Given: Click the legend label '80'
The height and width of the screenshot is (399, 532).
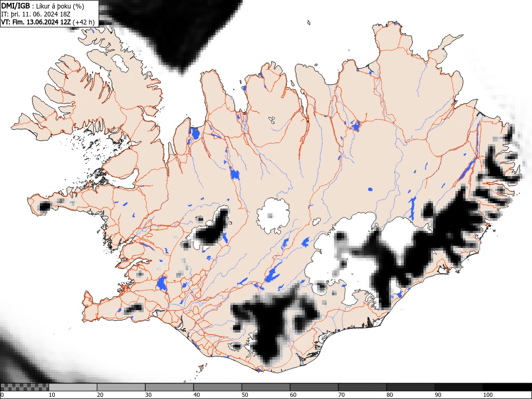Looking at the screenshot, I should click(389, 395).
